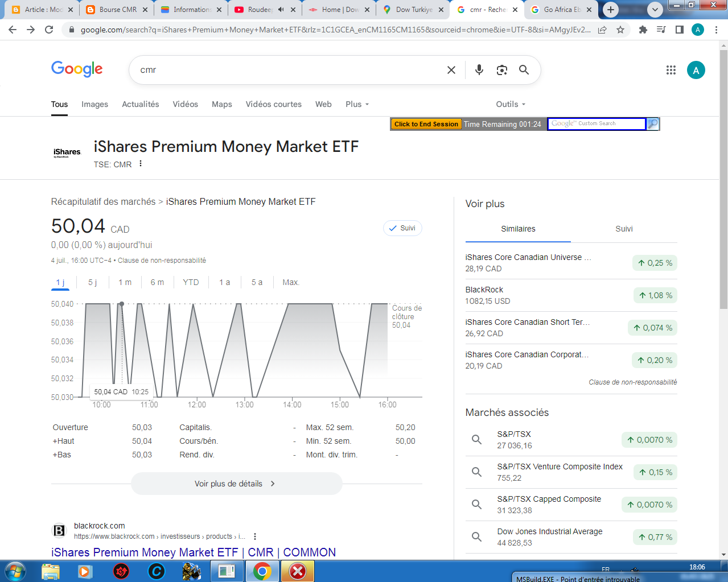Select the 5 j chart range
Screen dimensions: 728x582
[x=92, y=282]
